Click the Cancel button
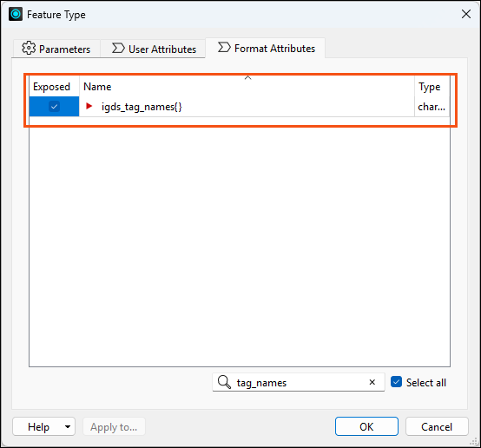Screen dimensions: 481x448 437,426
